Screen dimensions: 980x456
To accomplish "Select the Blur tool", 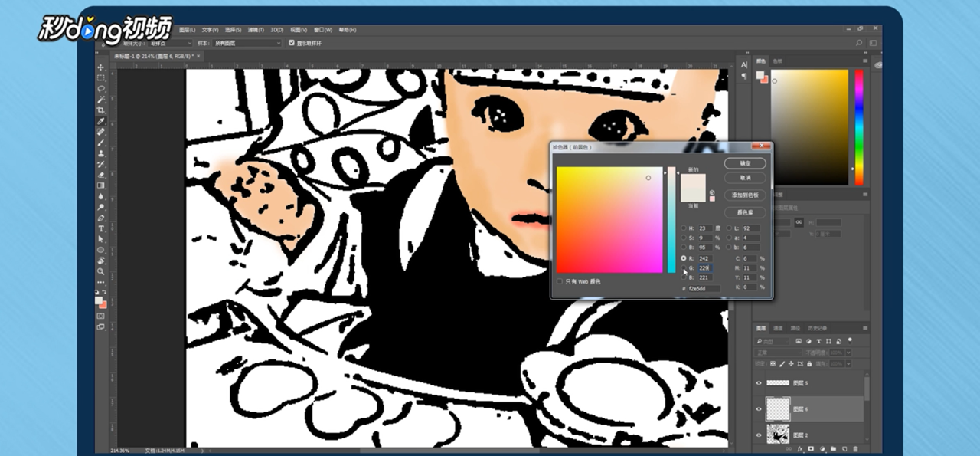I will point(100,196).
